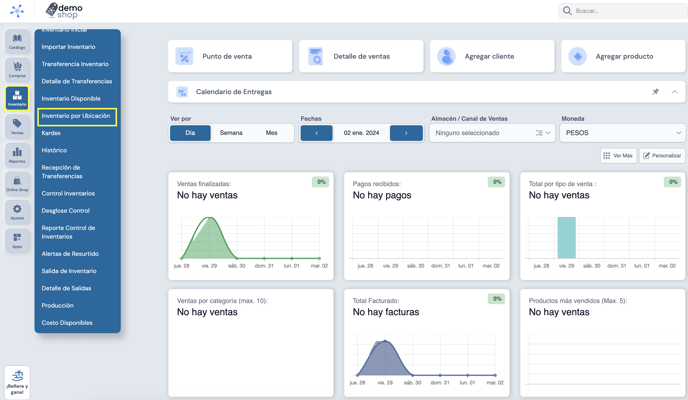The image size is (688, 400).
Task: Open Producción menu item
Action: pos(58,306)
